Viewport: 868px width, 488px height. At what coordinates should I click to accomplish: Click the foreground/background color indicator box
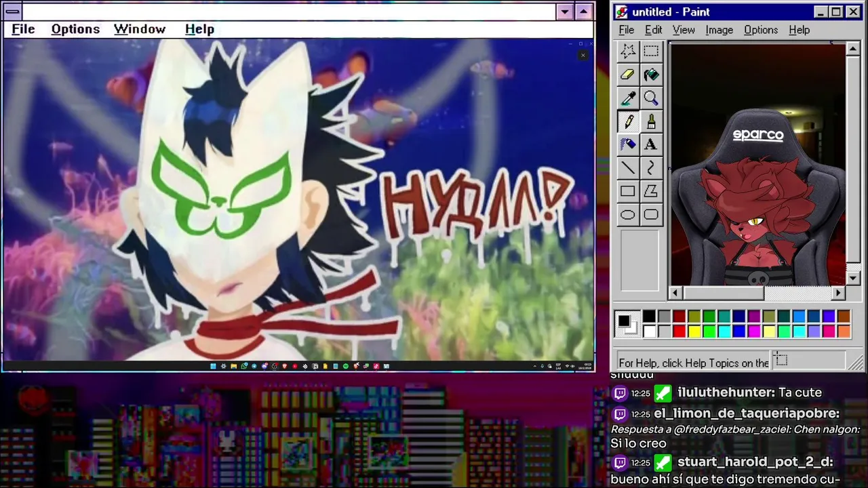[627, 324]
